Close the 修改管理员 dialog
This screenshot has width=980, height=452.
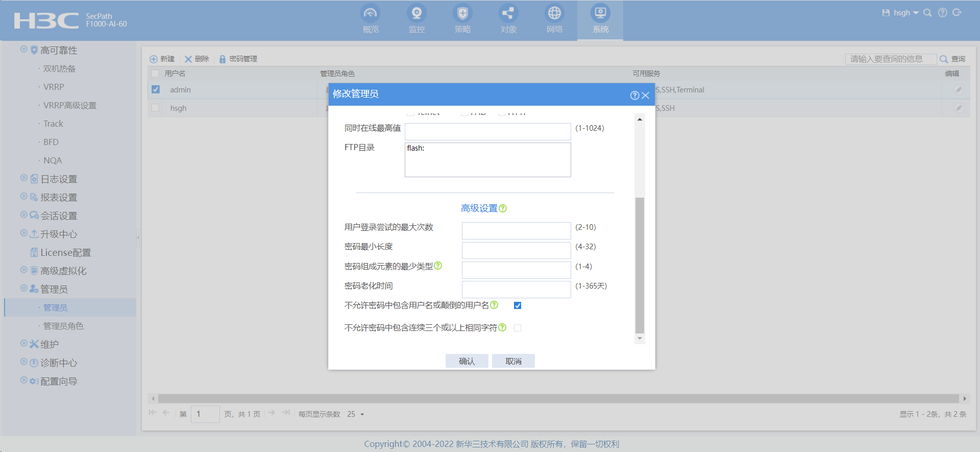(x=646, y=96)
